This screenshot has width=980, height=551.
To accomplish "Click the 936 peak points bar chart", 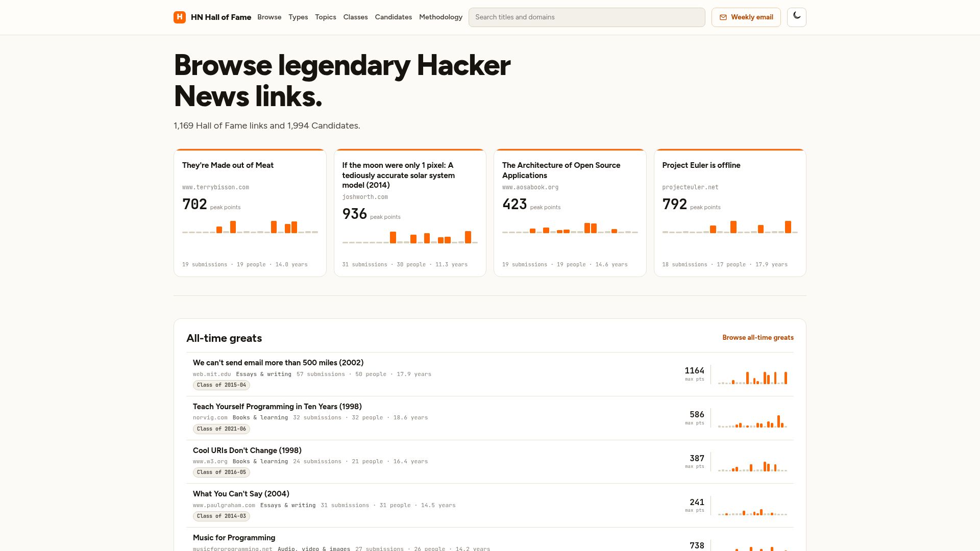I will pyautogui.click(x=410, y=237).
